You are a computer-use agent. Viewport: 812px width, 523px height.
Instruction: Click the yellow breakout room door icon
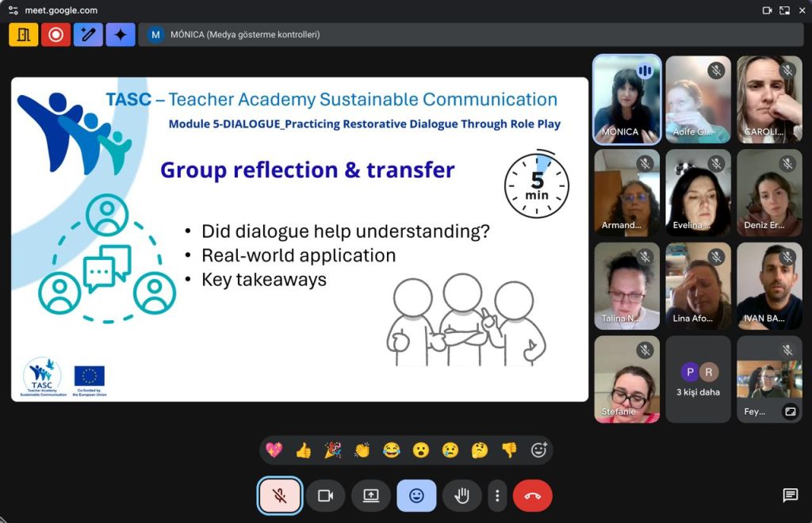click(24, 35)
